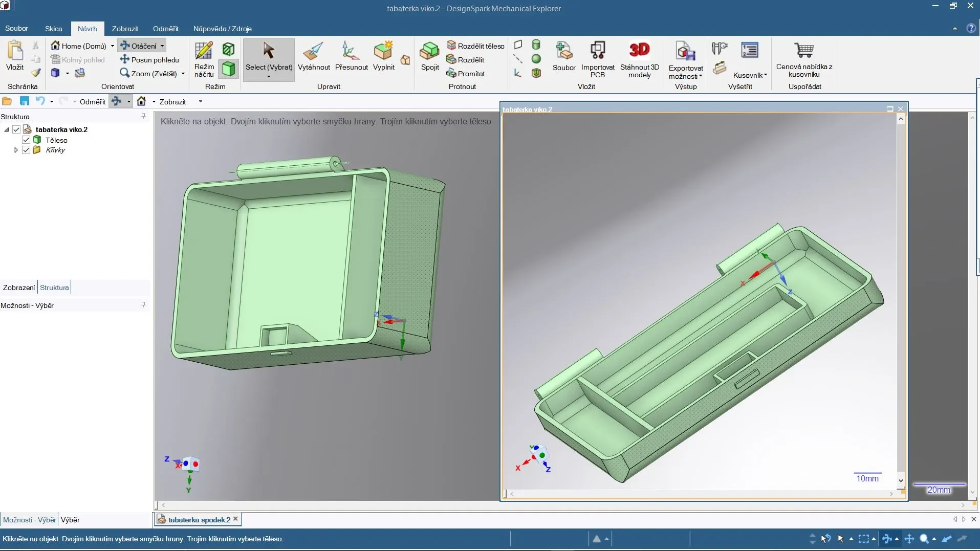Collapse the tabaterka viko.2 tree node
Image resolution: width=980 pixels, height=551 pixels.
click(7, 129)
